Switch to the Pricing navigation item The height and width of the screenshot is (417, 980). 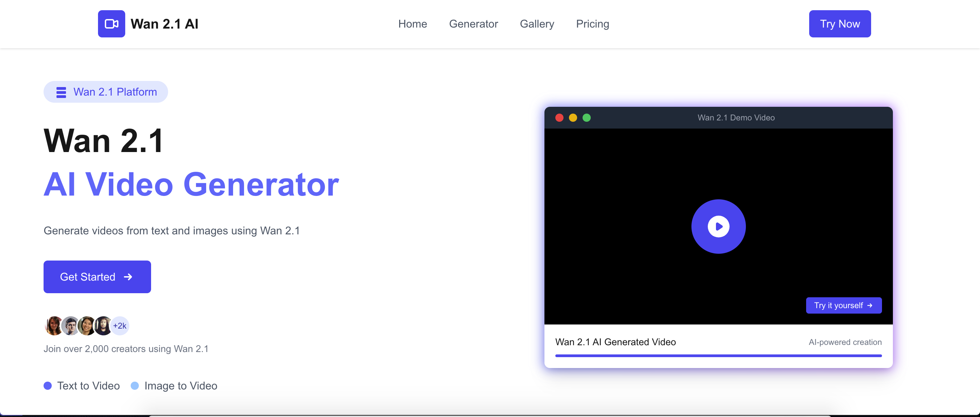click(x=592, y=23)
